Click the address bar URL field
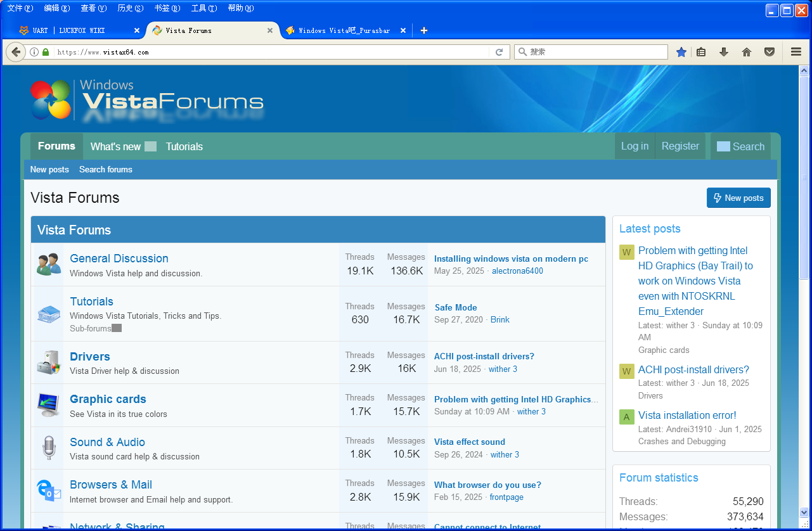Image resolution: width=812 pixels, height=531 pixels. [272, 52]
